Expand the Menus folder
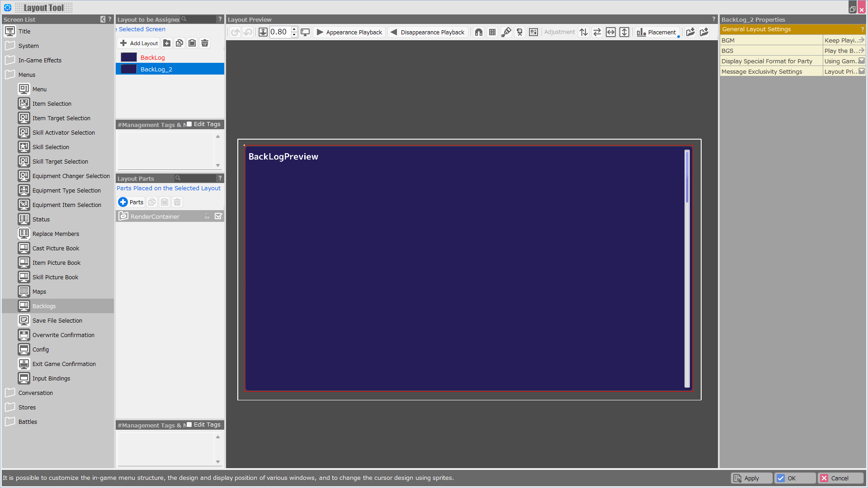The width and height of the screenshot is (868, 488). click(x=10, y=75)
